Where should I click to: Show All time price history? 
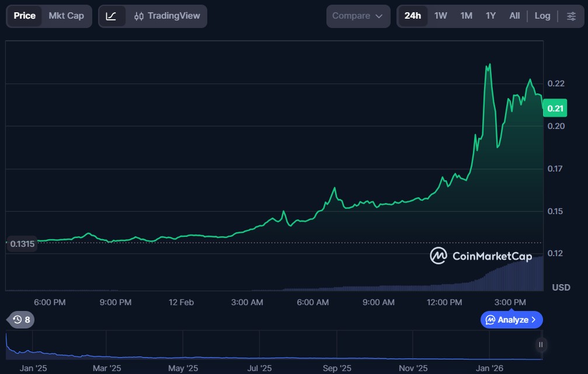point(514,16)
